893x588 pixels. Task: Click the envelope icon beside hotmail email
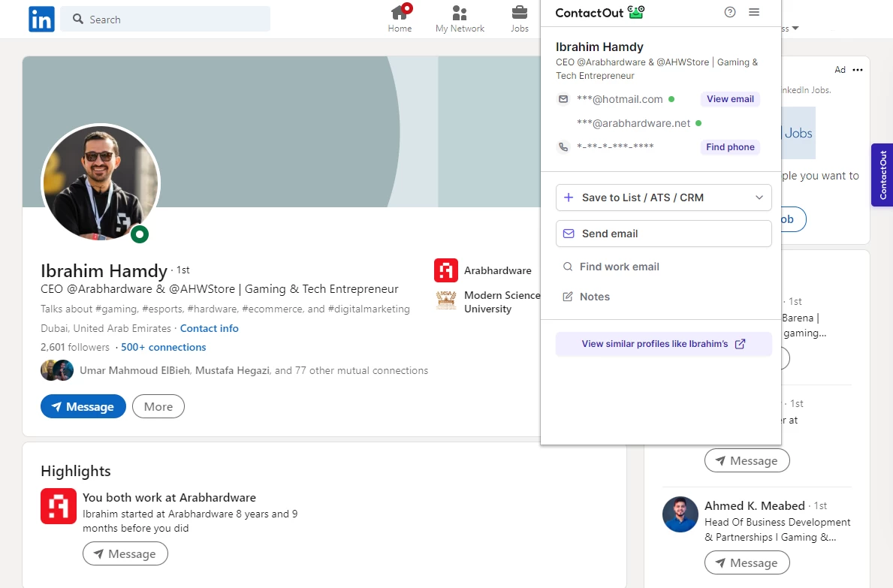(563, 99)
